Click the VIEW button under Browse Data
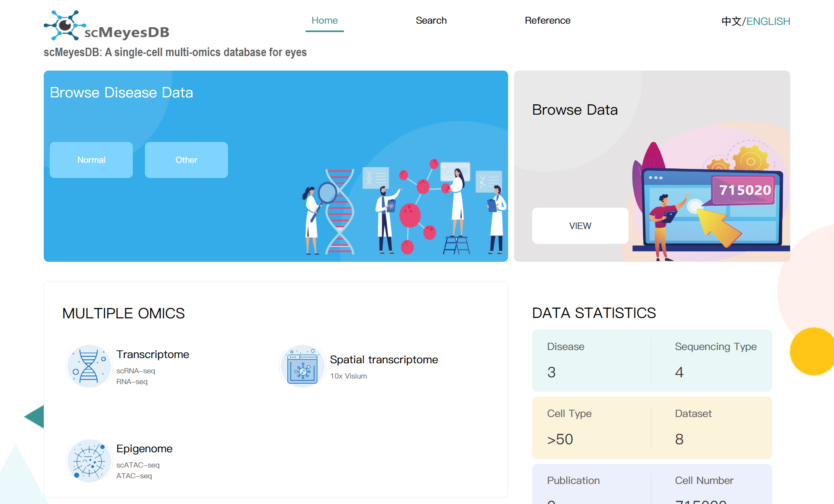834x504 pixels. (580, 226)
